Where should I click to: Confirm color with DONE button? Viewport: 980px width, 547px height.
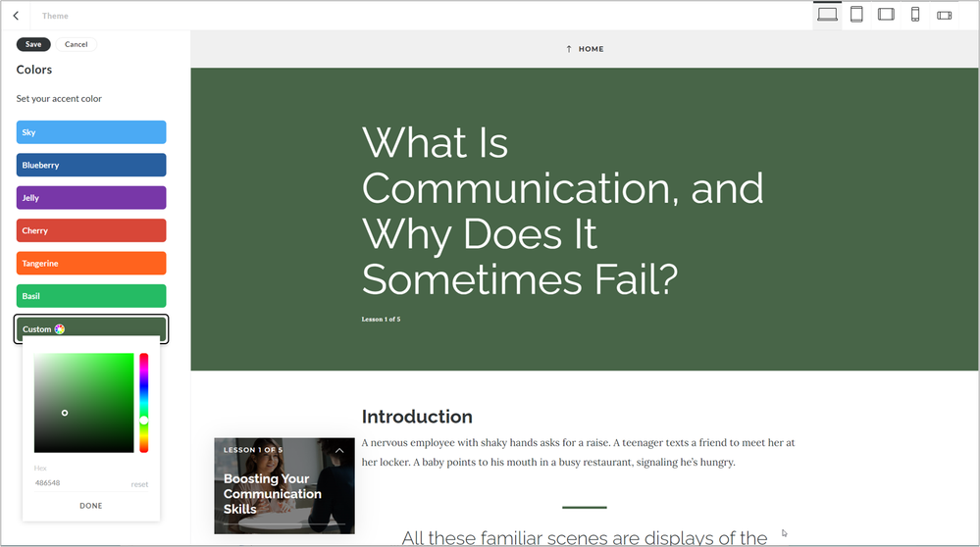pyautogui.click(x=90, y=506)
